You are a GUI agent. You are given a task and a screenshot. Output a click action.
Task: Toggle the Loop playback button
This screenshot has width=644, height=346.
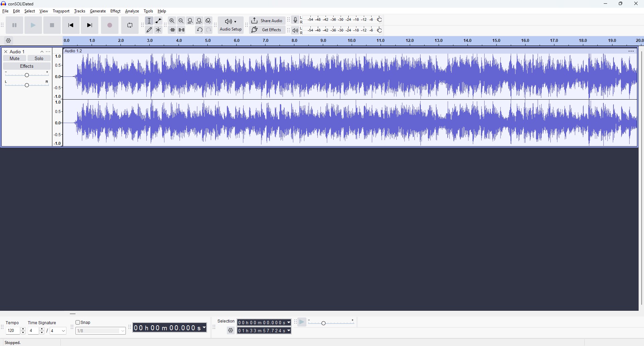click(x=130, y=25)
